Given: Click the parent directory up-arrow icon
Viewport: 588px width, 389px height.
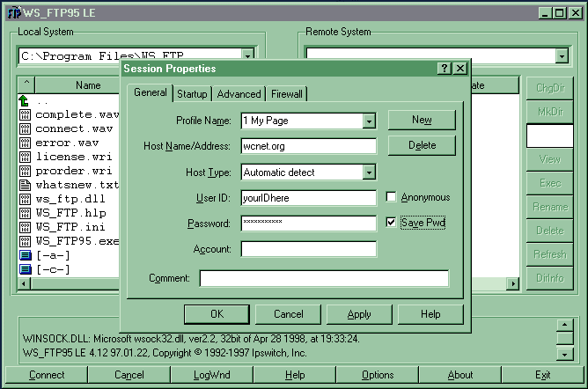Looking at the screenshot, I should (24, 101).
